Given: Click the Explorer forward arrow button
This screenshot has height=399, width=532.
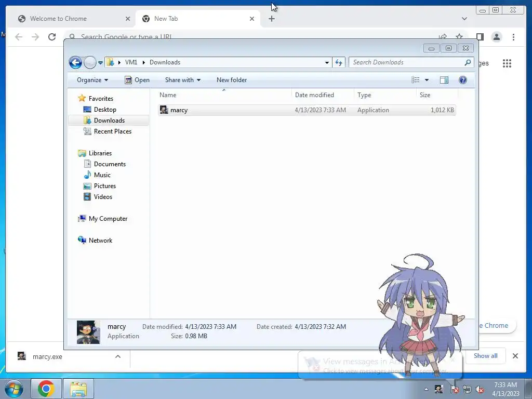Looking at the screenshot, I should coord(90,62).
